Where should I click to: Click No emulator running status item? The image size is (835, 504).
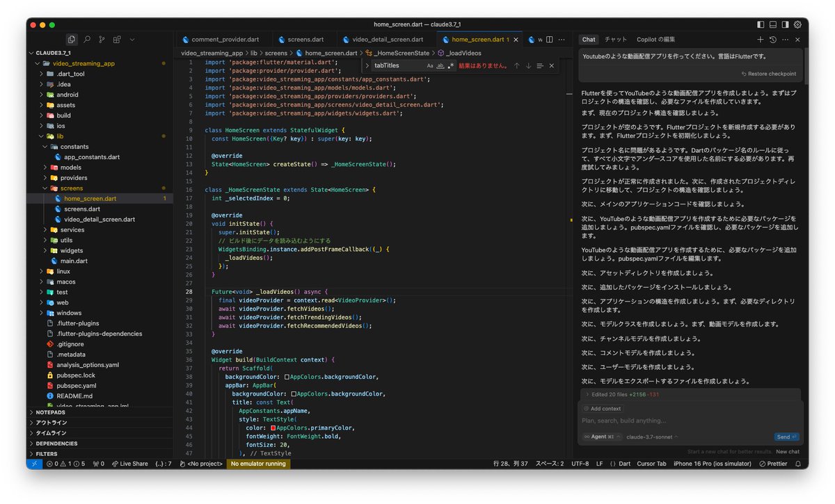(x=258, y=464)
